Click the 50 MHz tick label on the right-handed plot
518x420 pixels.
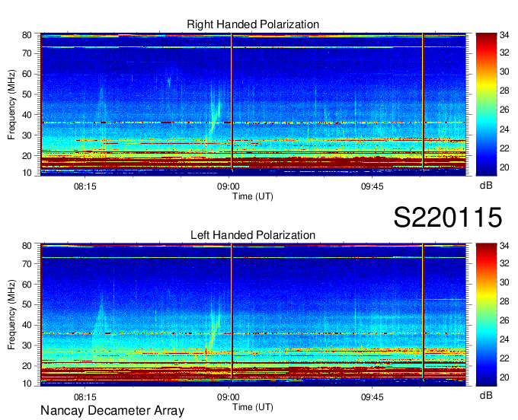tap(27, 94)
